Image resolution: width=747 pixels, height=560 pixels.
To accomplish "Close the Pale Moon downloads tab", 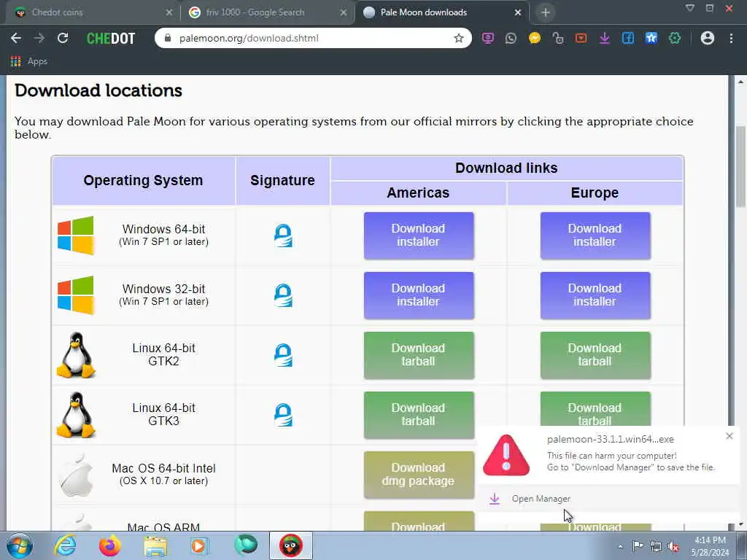I will tap(518, 12).
